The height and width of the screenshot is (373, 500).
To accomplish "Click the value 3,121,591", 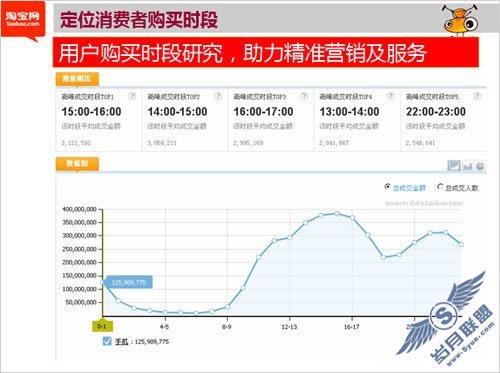I will [76, 143].
